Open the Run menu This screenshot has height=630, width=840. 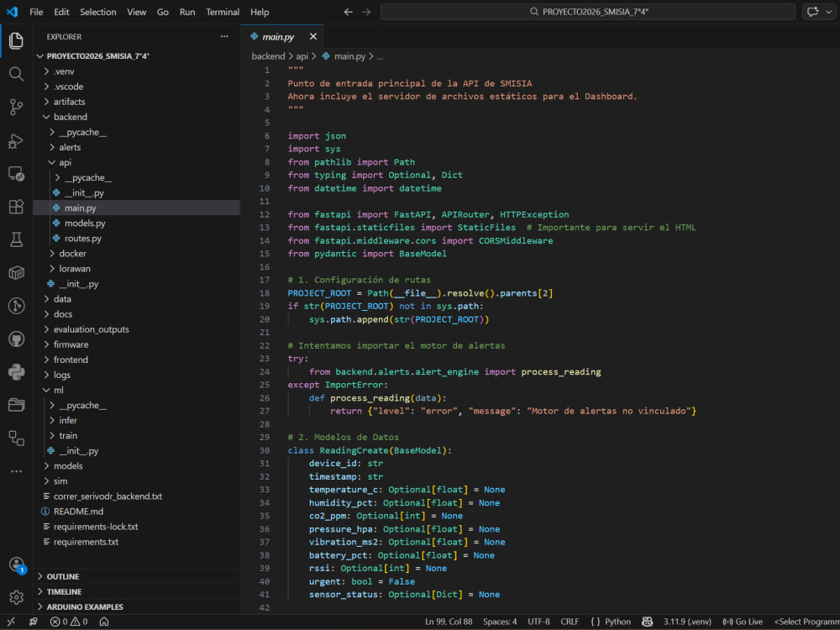pyautogui.click(x=187, y=12)
